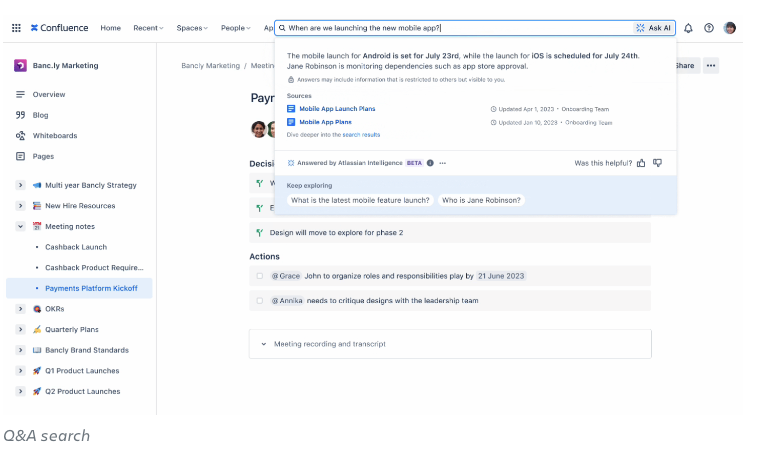
Task: Click the page author avatar
Action: (x=258, y=130)
